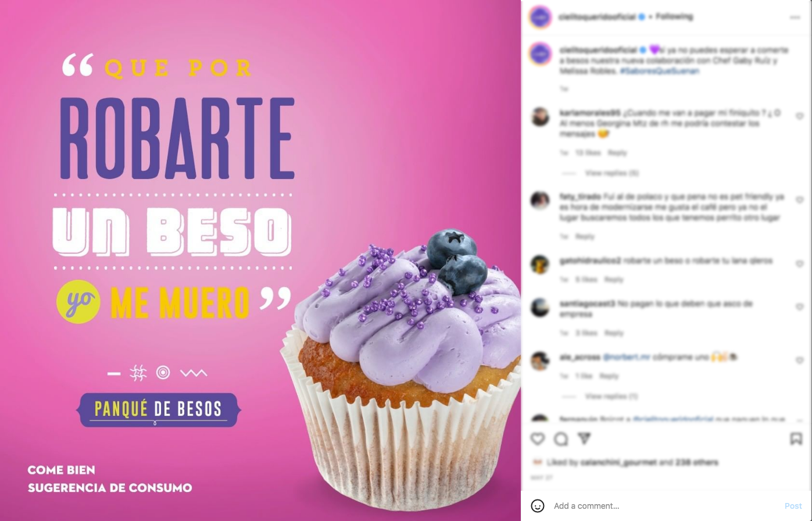Open the three-dot options menu
The height and width of the screenshot is (521, 812).
point(795,17)
